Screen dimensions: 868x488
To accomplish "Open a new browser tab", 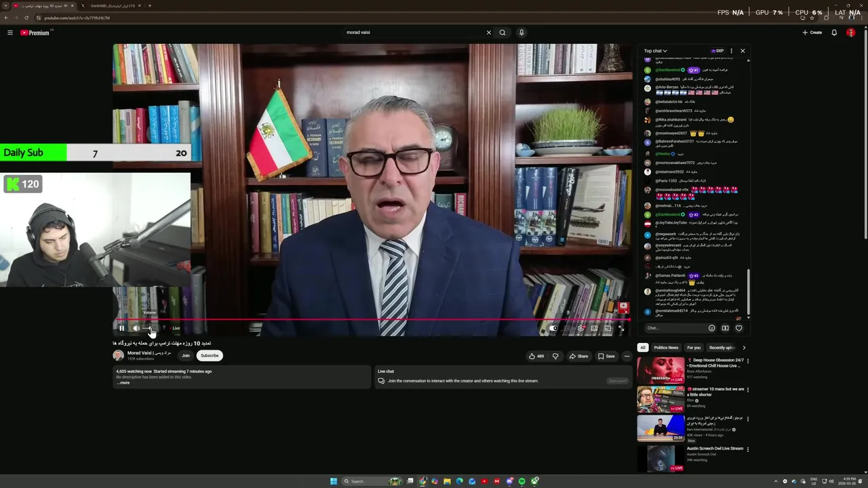I will [x=149, y=5].
